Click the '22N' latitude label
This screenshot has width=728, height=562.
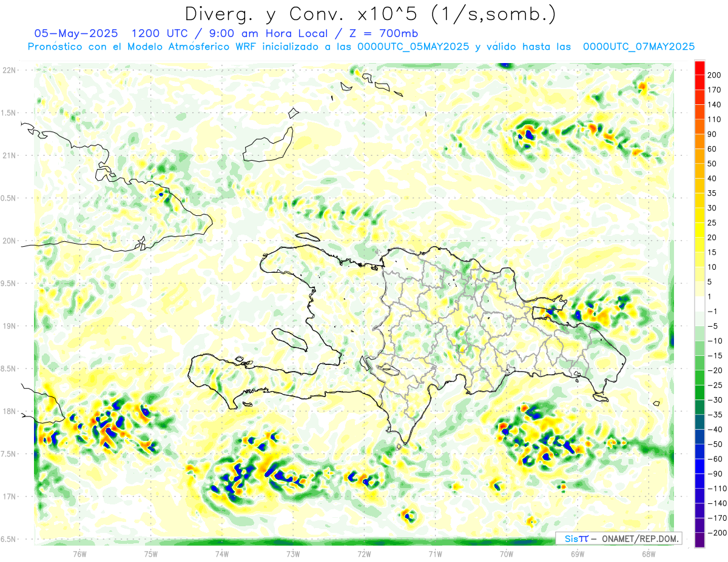click(10, 70)
